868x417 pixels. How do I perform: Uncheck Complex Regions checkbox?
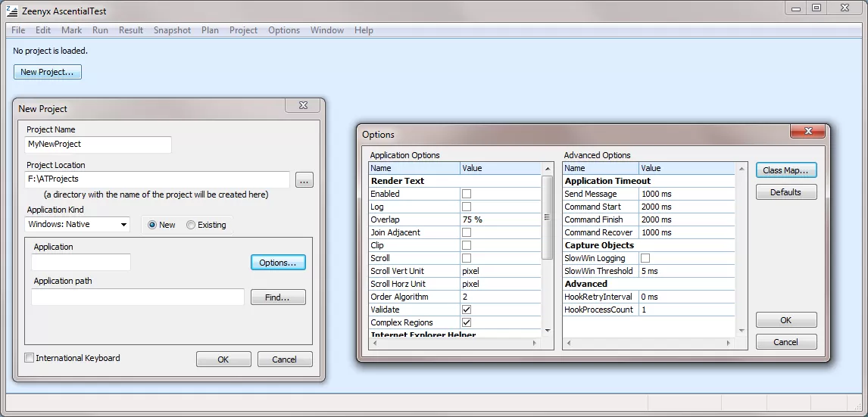(467, 322)
